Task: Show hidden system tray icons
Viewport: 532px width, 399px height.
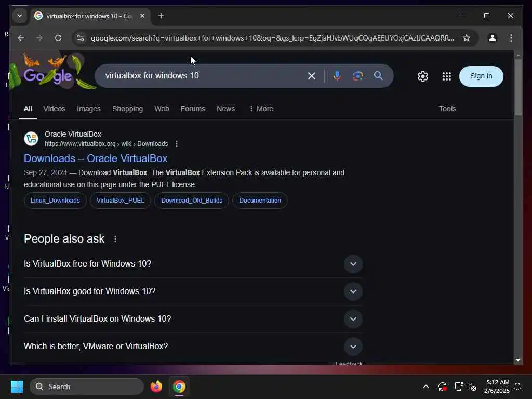Action: coord(426,387)
